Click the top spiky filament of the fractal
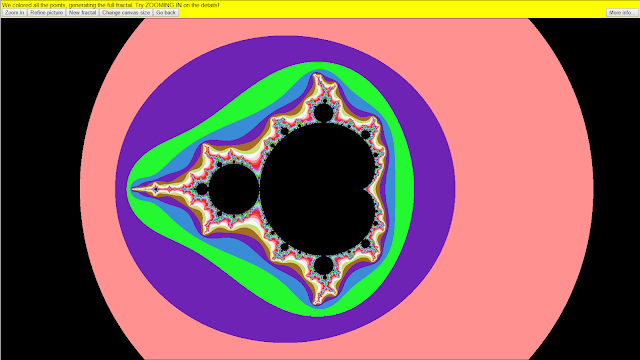Viewport: 640px width, 360px height. 318,82
